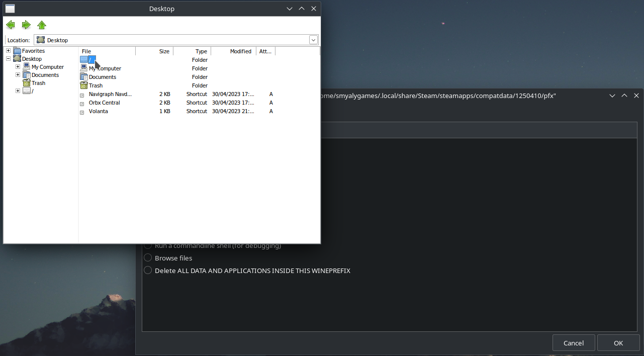Select the Documents folder in file list

pyautogui.click(x=102, y=77)
